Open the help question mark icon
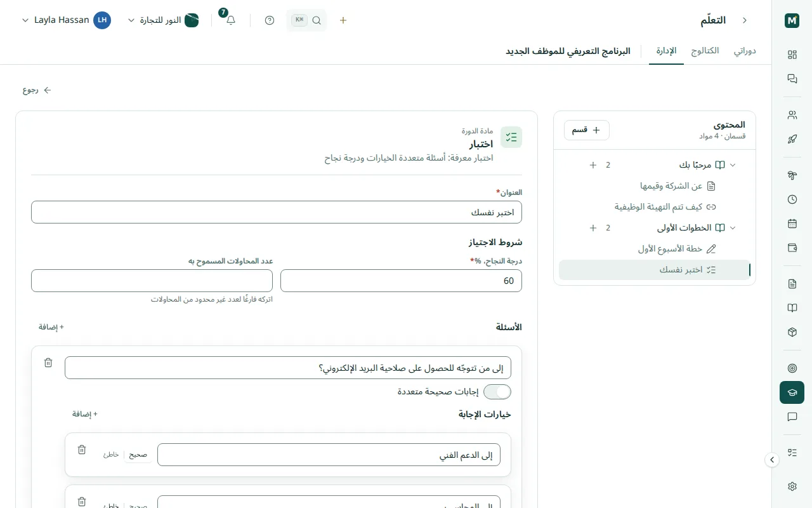 (x=270, y=20)
